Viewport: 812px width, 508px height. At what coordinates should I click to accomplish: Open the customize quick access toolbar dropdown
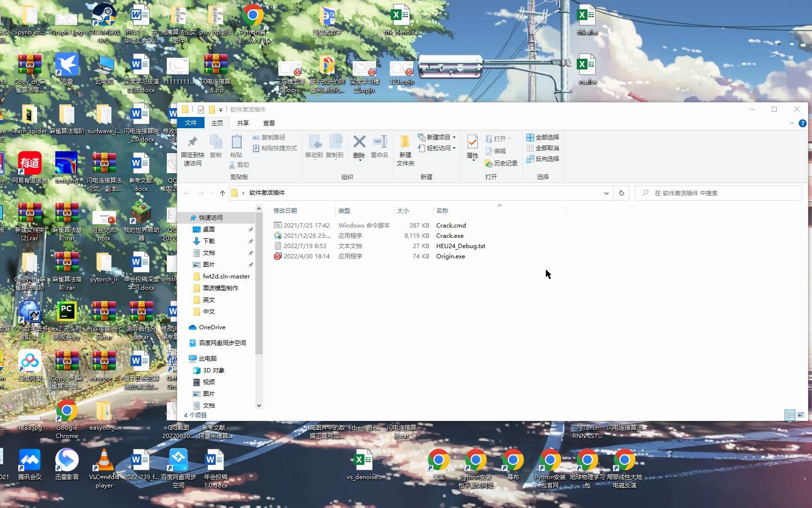(221, 110)
